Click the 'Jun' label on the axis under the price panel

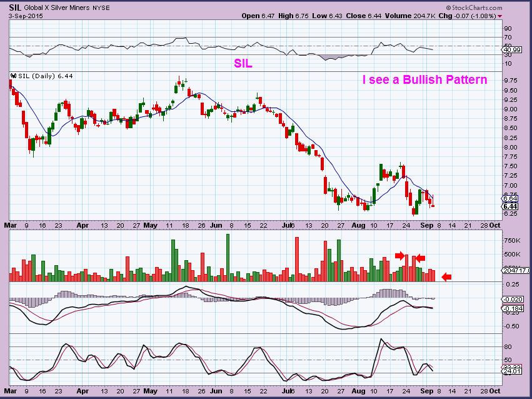pos(216,225)
